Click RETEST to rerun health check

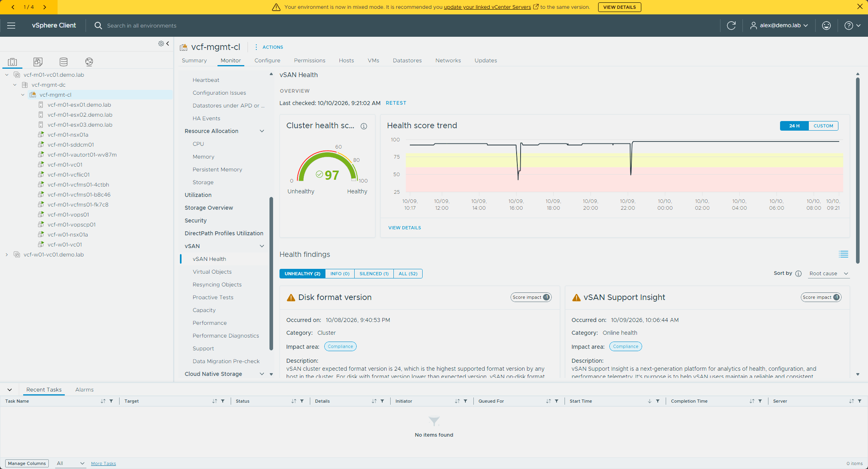(396, 103)
